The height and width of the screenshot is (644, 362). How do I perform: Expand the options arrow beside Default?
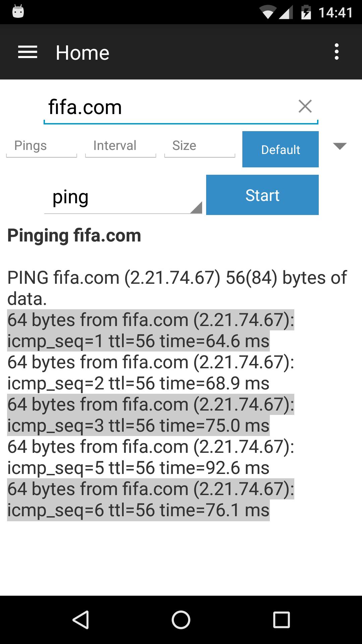[x=340, y=146]
